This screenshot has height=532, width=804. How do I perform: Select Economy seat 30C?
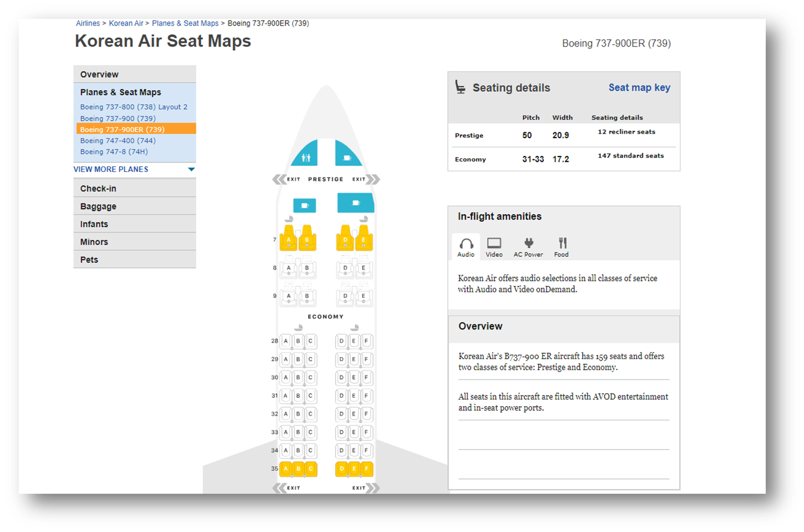pyautogui.click(x=310, y=378)
